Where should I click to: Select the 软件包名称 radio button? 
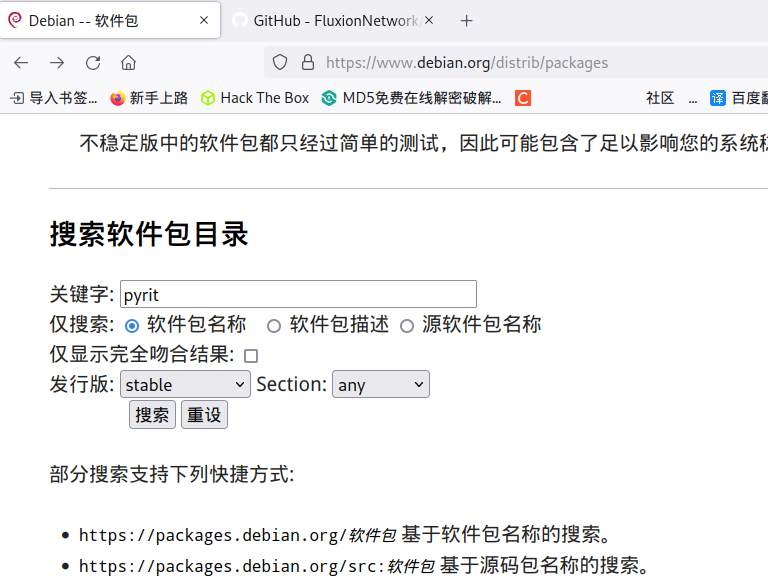tap(132, 326)
